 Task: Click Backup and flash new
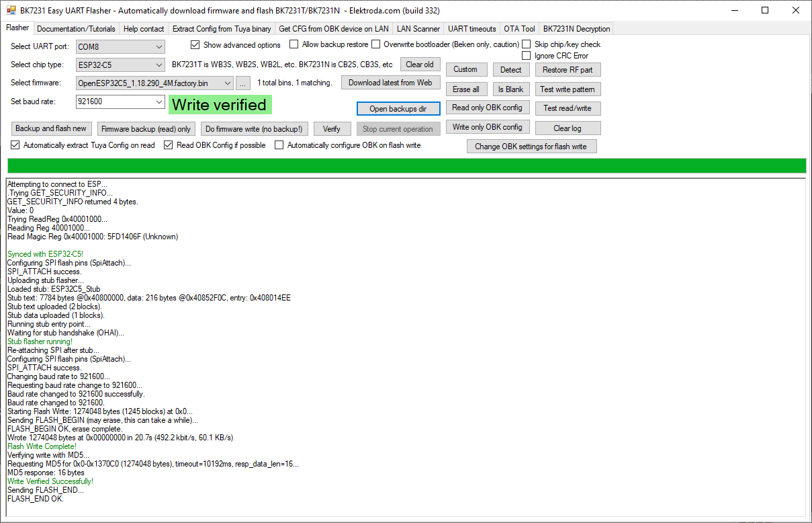click(51, 128)
